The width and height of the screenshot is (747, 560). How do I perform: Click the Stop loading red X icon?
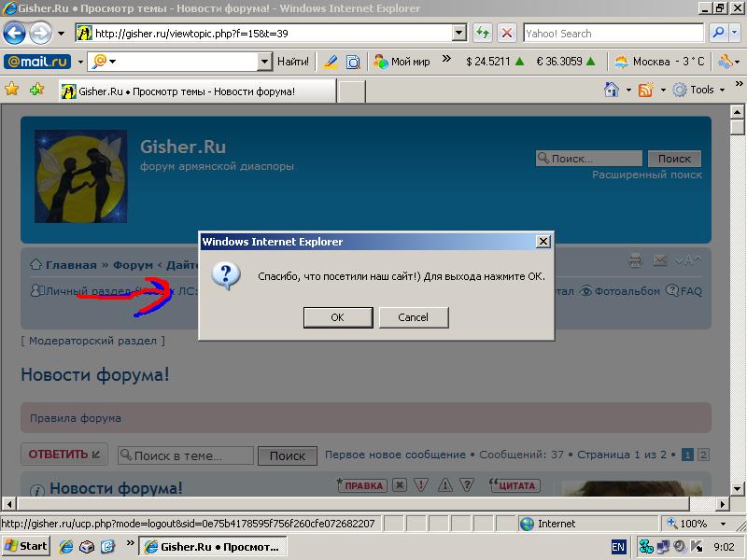[x=507, y=33]
